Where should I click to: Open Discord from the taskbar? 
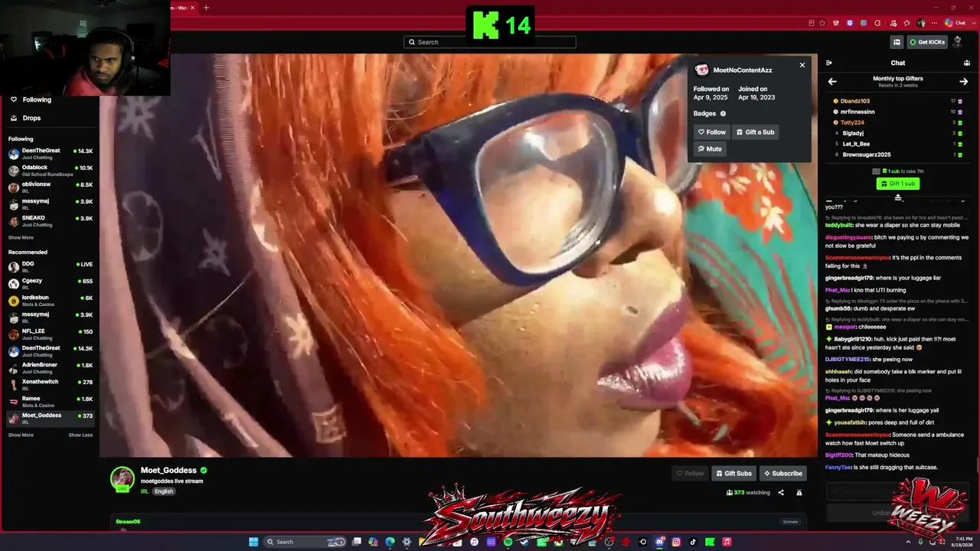[659, 542]
